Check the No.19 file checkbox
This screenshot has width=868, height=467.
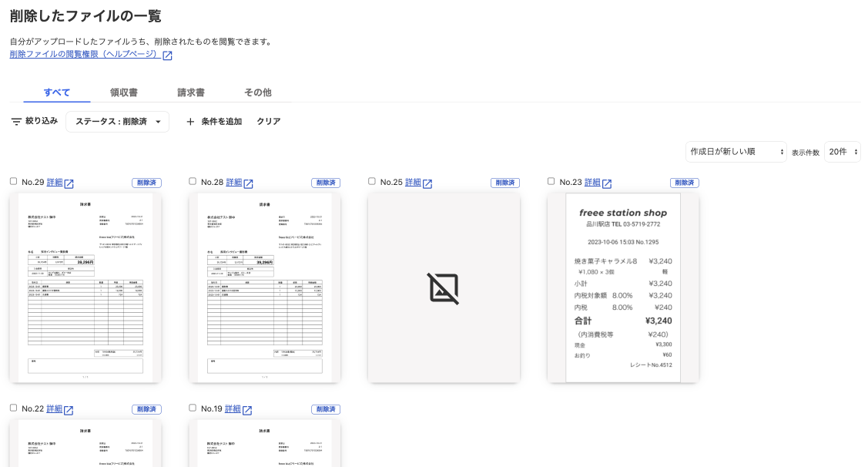tap(193, 408)
